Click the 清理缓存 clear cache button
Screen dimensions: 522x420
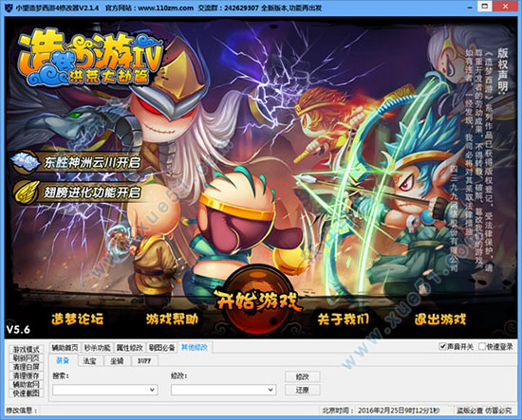point(27,375)
